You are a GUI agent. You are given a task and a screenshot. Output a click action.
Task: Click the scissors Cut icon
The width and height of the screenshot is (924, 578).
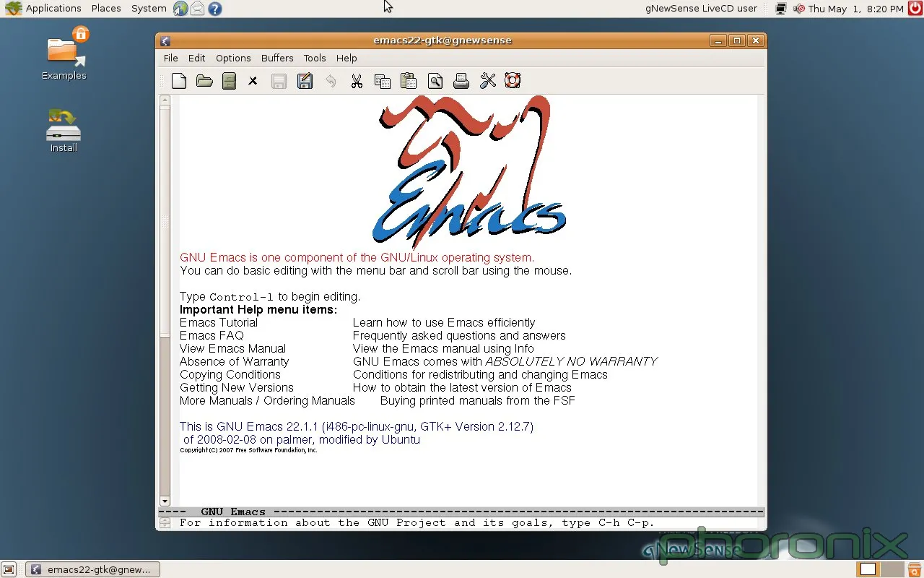pyautogui.click(x=357, y=81)
